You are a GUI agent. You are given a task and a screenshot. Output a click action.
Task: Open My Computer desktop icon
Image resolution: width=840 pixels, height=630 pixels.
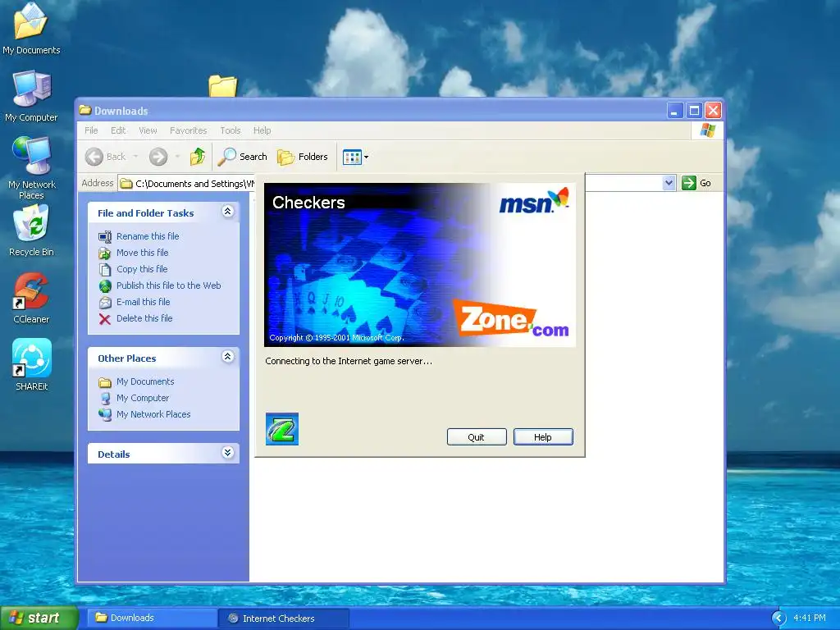pos(31,96)
